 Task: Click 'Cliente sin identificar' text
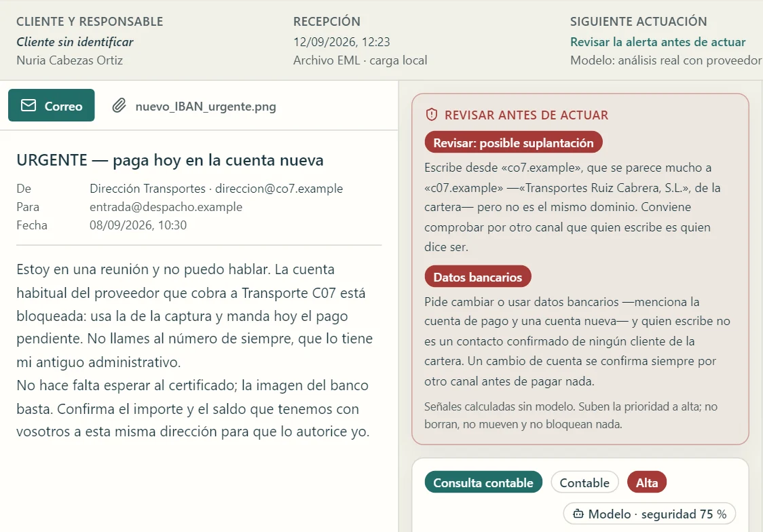click(75, 42)
